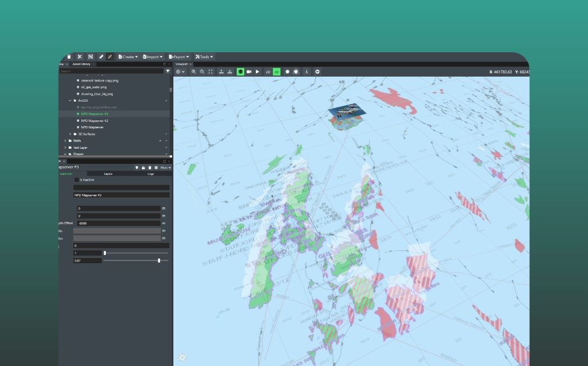The height and width of the screenshot is (366, 588).
Task: Click the camera icon in viewport toolbar
Action: pos(249,71)
